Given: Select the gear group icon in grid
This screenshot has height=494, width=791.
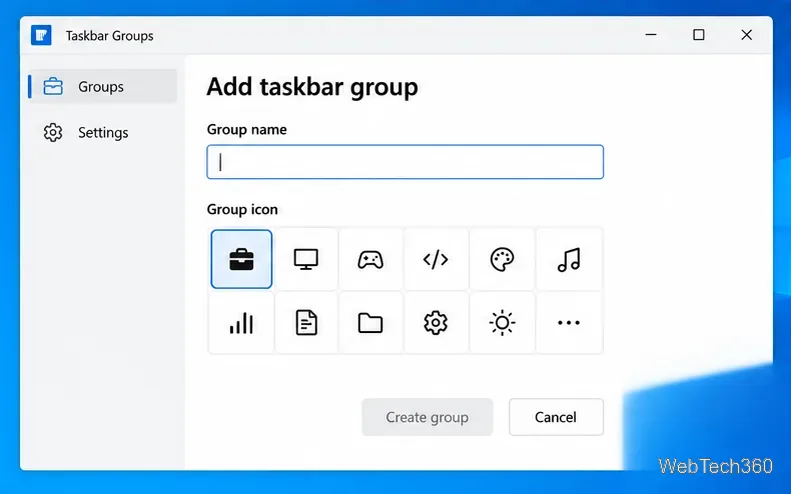Looking at the screenshot, I should point(435,322).
